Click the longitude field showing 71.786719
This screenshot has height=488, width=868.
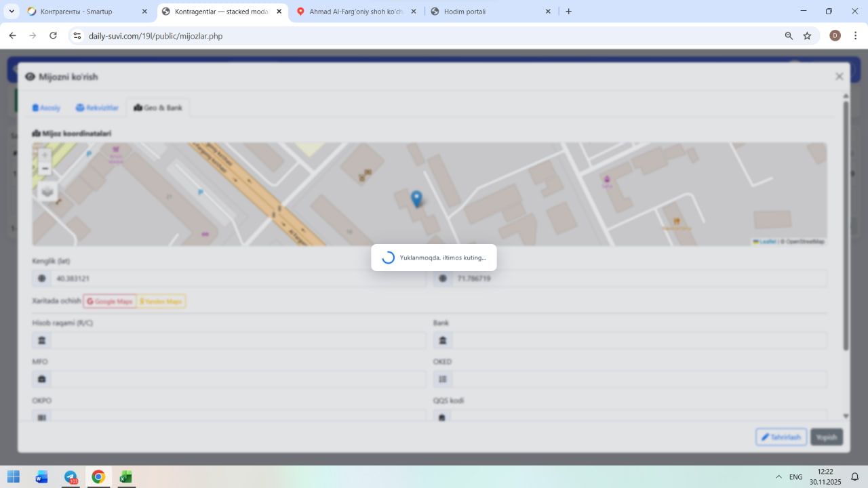639,279
